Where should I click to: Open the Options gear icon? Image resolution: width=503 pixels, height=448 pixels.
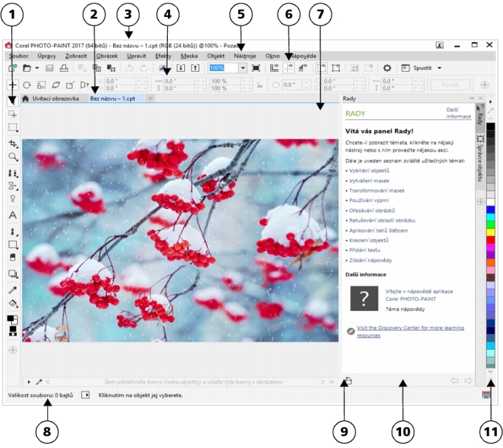[x=387, y=67]
